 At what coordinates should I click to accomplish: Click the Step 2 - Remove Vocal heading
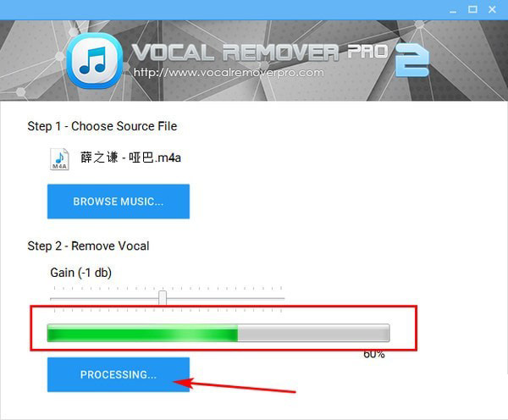88,246
